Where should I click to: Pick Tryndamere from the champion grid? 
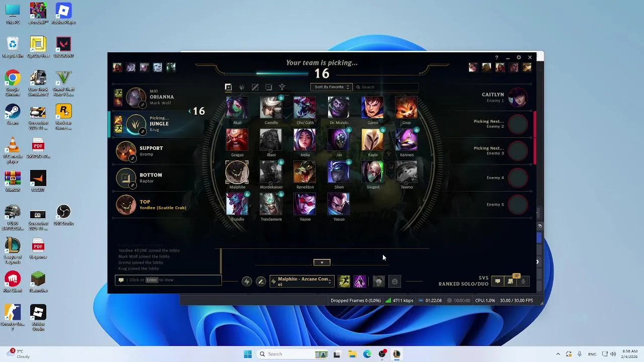pyautogui.click(x=271, y=204)
